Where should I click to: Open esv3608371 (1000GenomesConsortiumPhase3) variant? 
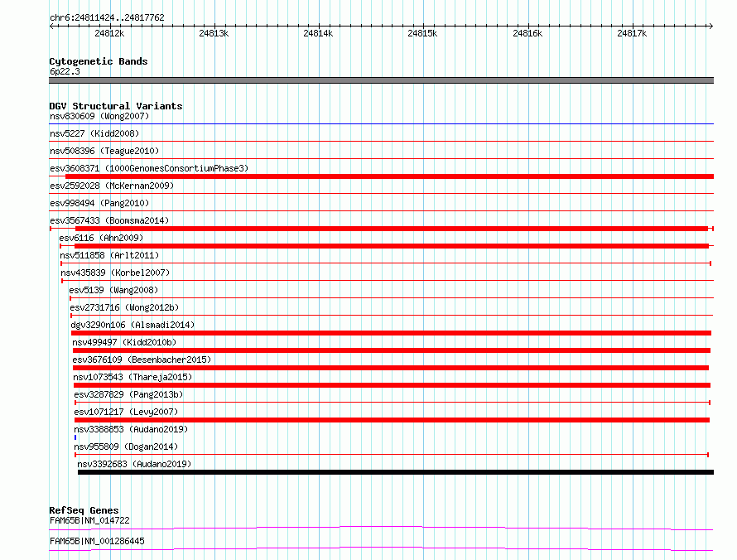149,168
